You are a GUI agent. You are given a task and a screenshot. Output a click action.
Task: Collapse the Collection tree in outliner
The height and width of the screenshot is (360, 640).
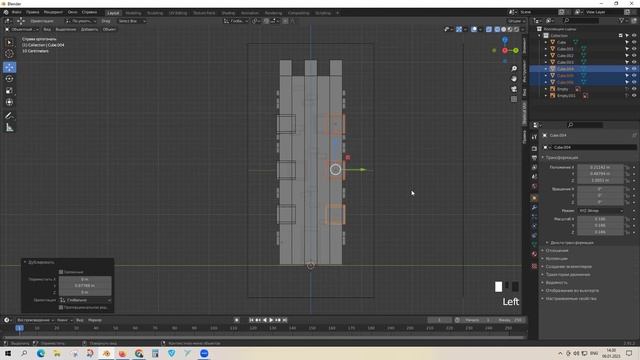point(540,36)
